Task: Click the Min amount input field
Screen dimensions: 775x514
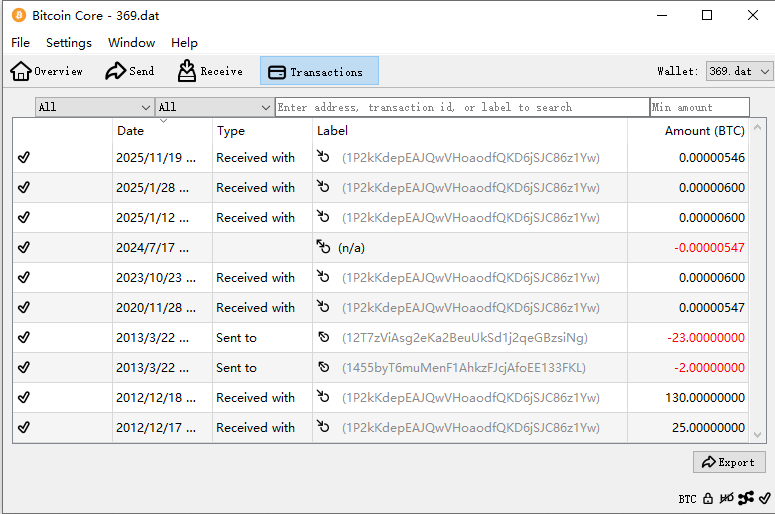Action: tap(699, 107)
